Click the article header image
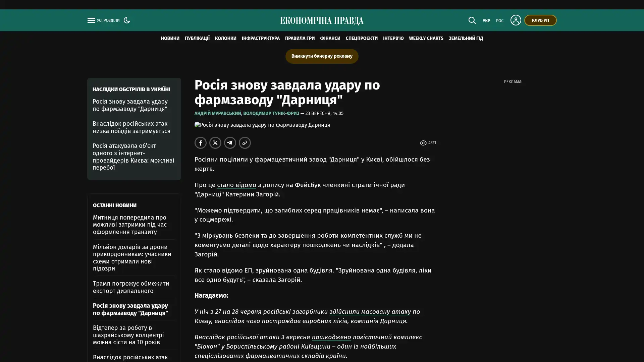 (262, 125)
